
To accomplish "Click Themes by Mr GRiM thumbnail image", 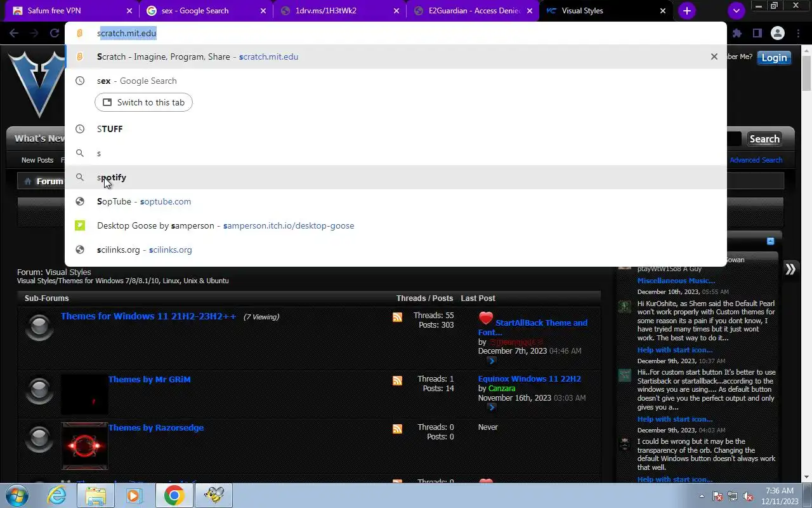I will coord(84,394).
